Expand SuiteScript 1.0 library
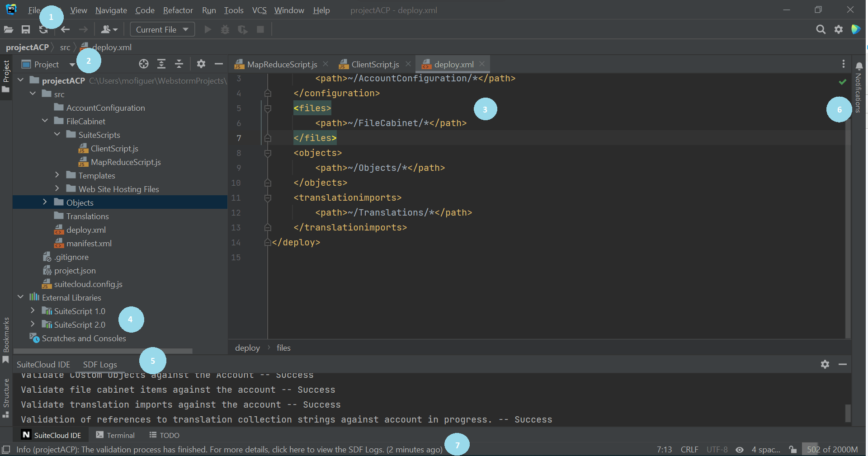868x456 pixels. click(33, 310)
